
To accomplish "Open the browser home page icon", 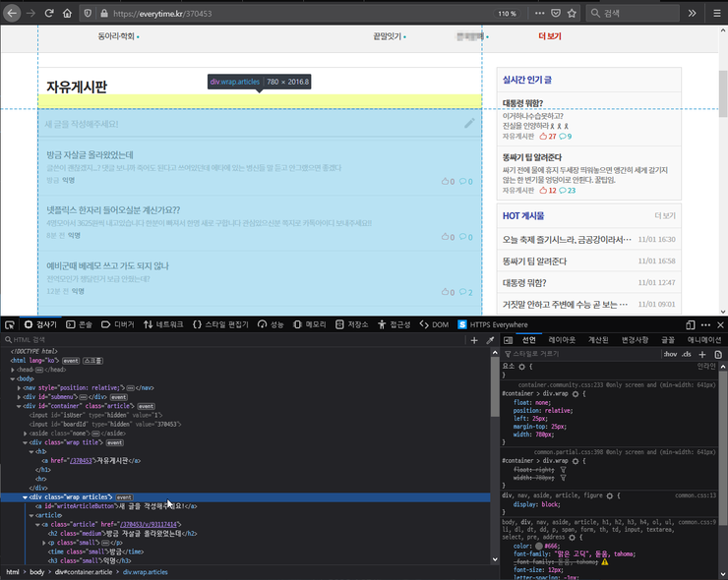I will click(x=67, y=14).
